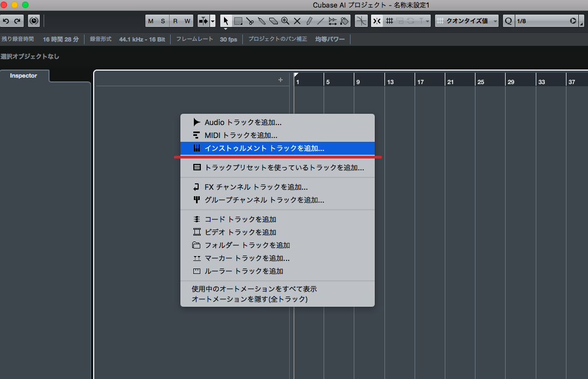Viewport: 588px width, 379px height.
Task: Select Audio トラックを追加 menu item
Action: [x=242, y=122]
